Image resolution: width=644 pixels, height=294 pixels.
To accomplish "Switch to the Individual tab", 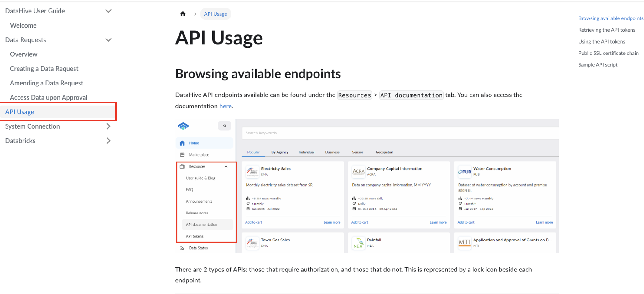I will [306, 152].
